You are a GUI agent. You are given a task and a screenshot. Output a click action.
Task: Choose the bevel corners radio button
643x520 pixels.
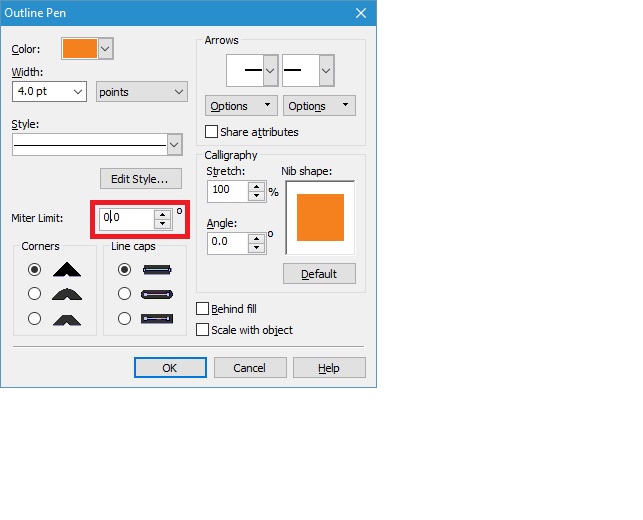click(34, 319)
